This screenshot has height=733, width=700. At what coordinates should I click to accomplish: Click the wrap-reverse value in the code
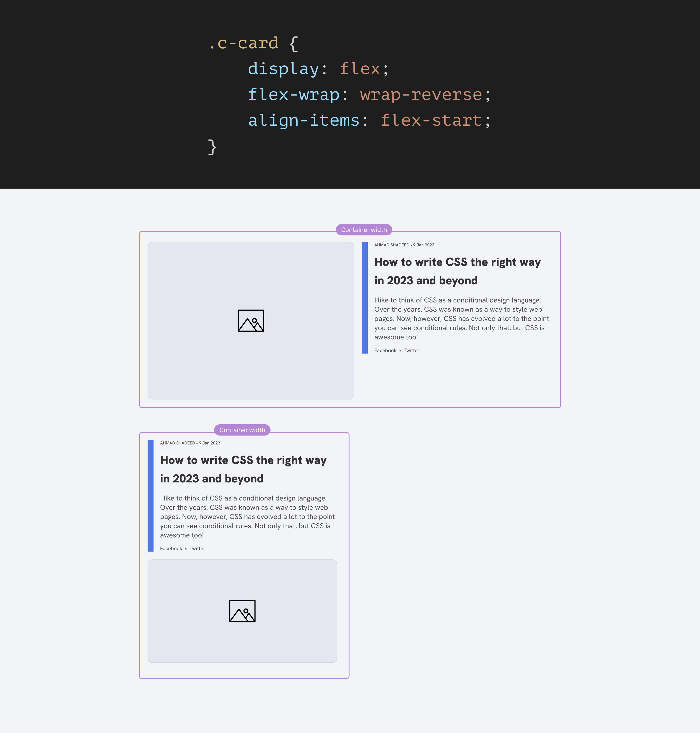421,94
